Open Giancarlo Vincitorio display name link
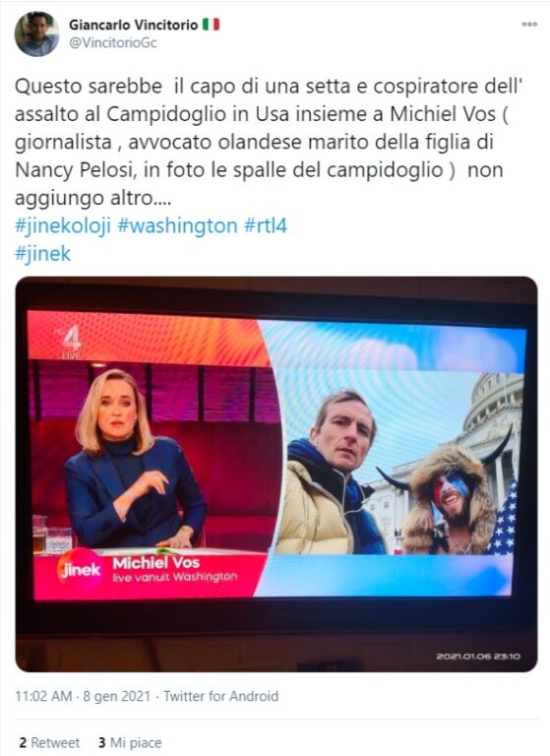Screen dimensions: 550x756 (x=134, y=25)
